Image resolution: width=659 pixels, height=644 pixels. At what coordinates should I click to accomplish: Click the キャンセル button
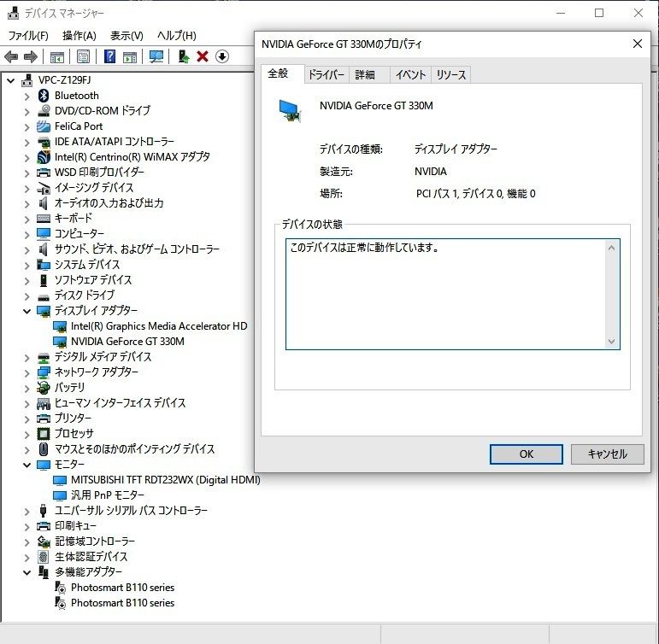pyautogui.click(x=608, y=454)
